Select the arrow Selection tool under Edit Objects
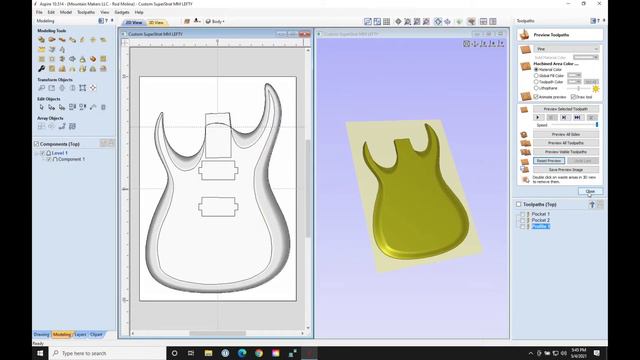640x360 pixels. click(x=41, y=107)
